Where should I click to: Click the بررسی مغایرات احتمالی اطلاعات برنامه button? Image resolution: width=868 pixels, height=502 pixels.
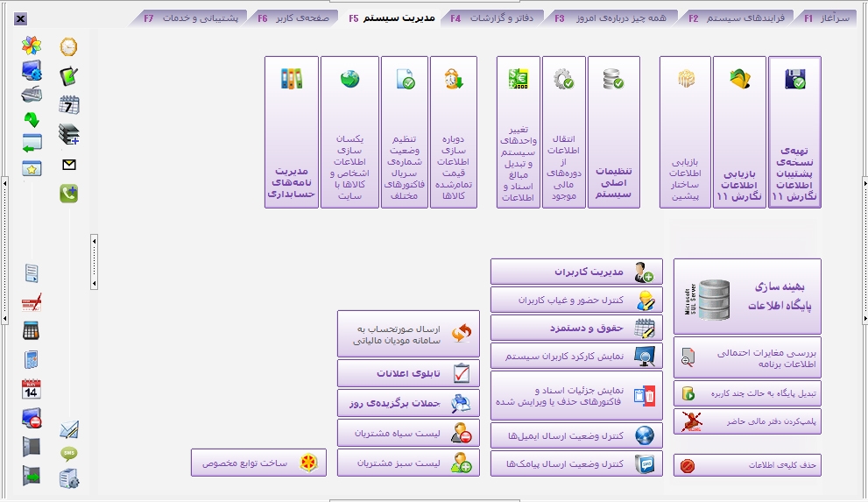tap(747, 357)
